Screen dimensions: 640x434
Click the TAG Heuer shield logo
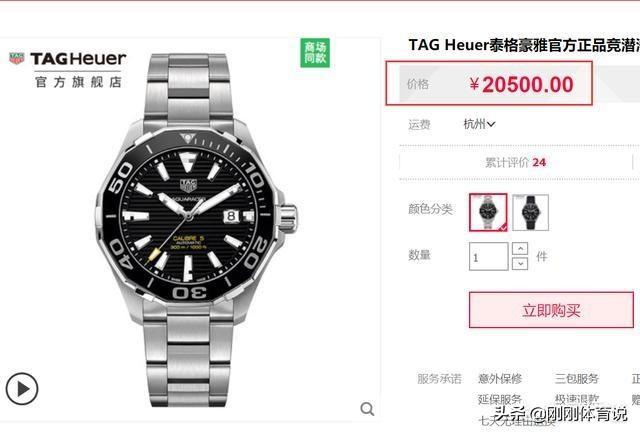[x=16, y=58]
